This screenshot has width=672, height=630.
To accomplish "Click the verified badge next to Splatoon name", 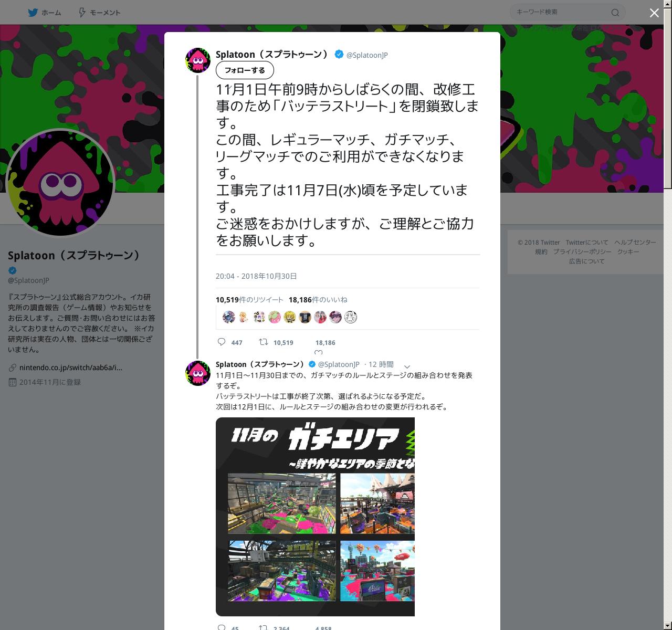I will (x=339, y=54).
